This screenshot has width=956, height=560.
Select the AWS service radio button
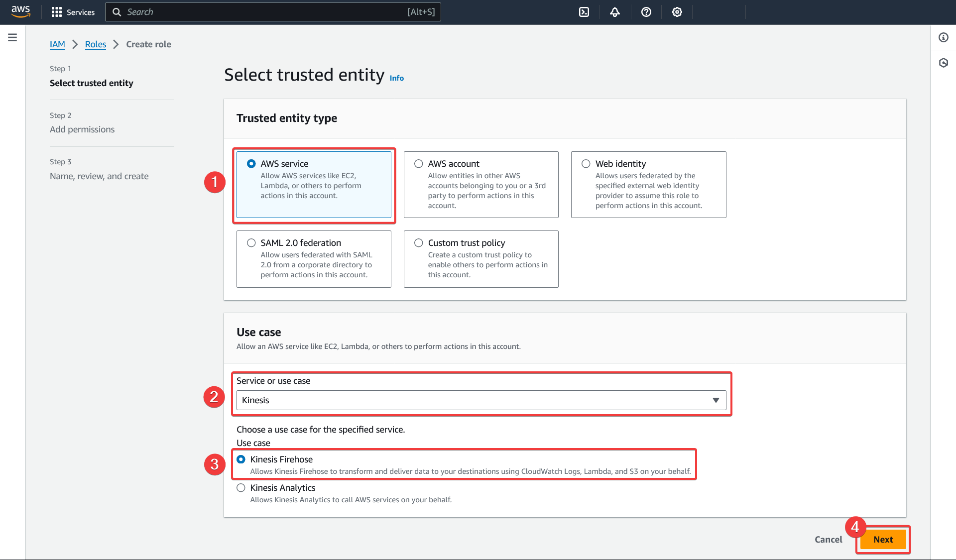[x=251, y=164]
